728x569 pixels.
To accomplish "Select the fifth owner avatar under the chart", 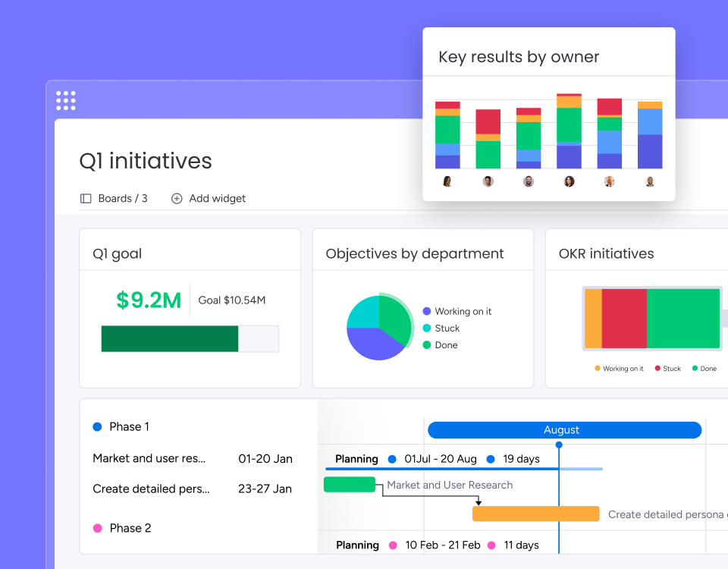I will (x=610, y=181).
